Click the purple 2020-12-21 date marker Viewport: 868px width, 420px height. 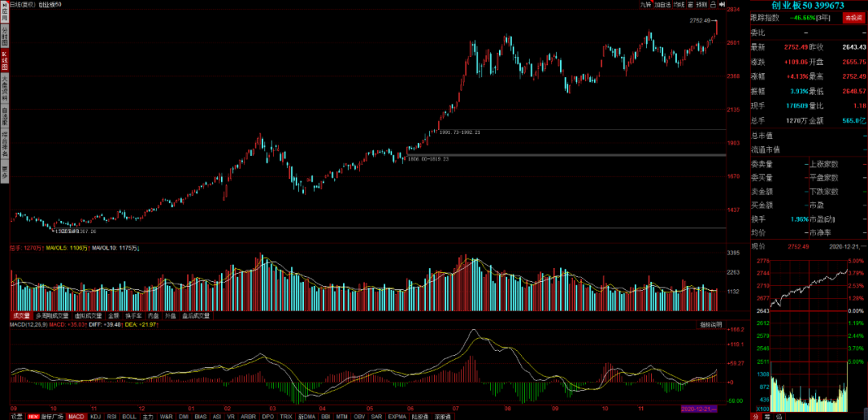(698, 409)
